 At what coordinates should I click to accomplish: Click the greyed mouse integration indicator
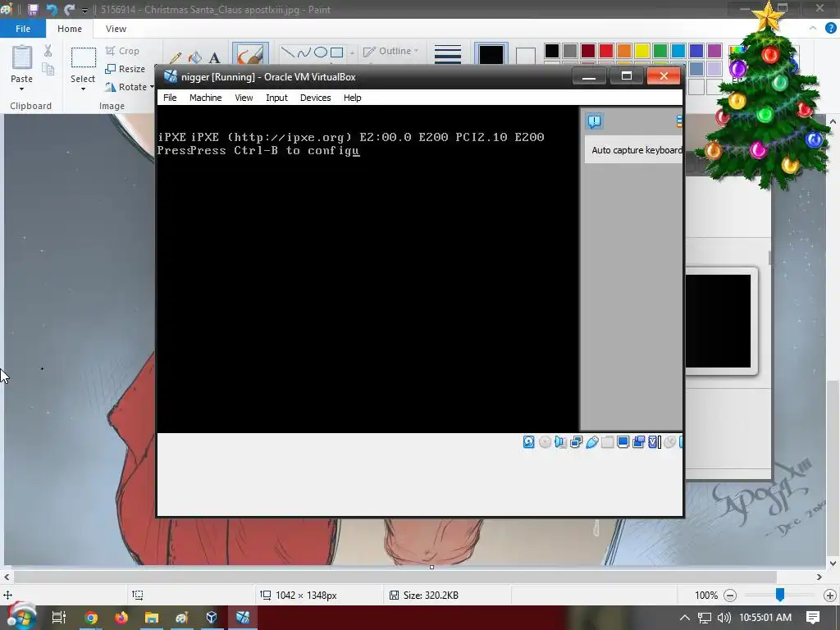pos(669,442)
